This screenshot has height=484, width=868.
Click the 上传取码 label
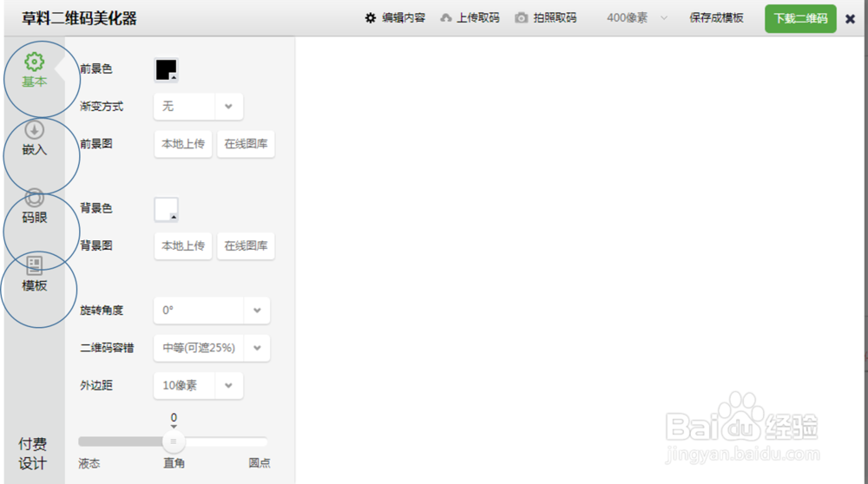(477, 17)
